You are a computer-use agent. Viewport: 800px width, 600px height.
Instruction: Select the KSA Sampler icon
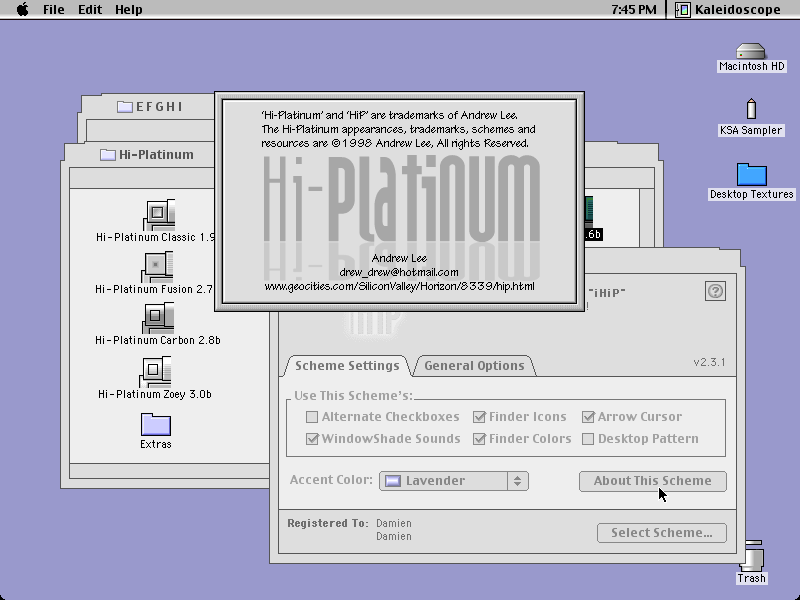click(751, 109)
